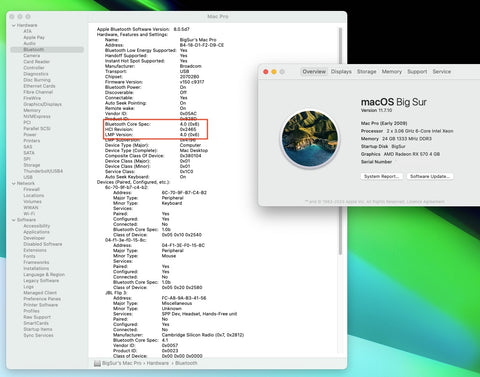The height and width of the screenshot is (377, 480).
Task: Switch to the Overview tab
Action: pos(314,72)
